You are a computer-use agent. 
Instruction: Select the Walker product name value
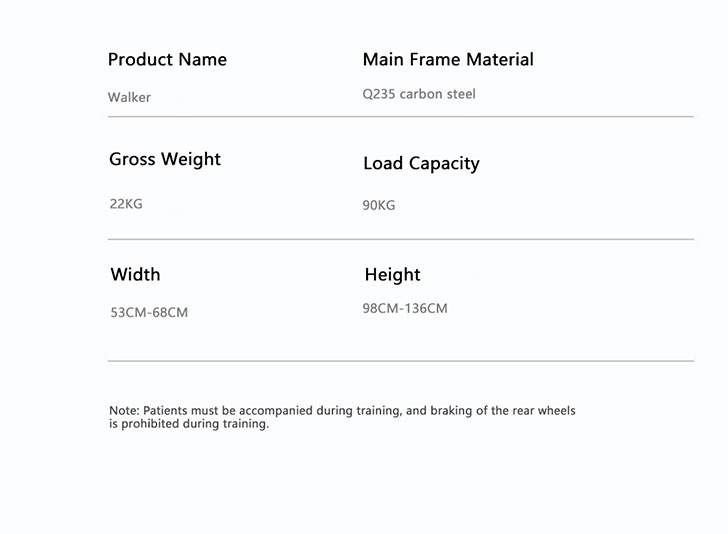coord(129,98)
